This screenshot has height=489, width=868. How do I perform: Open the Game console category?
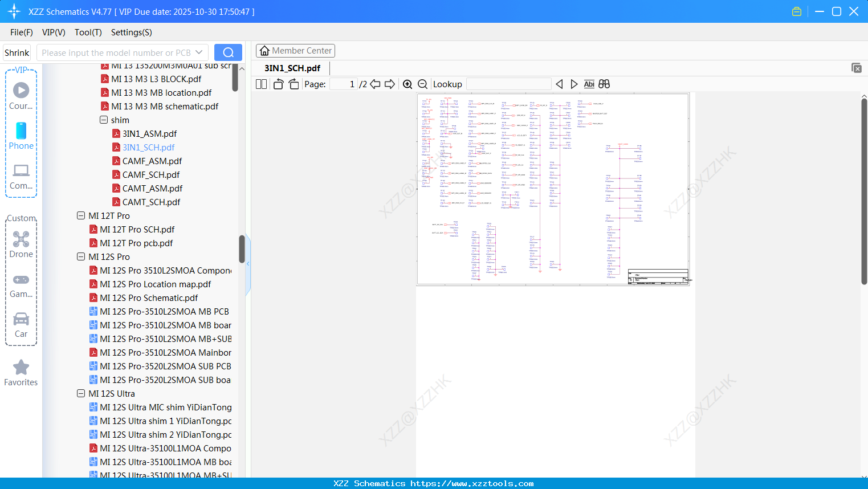[21, 286]
